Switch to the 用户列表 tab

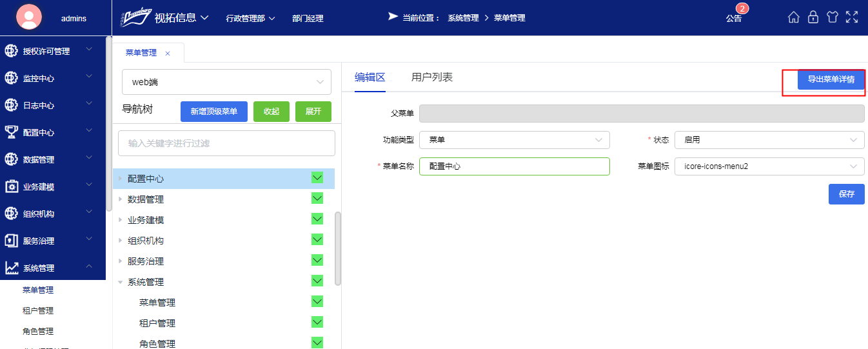(432, 77)
